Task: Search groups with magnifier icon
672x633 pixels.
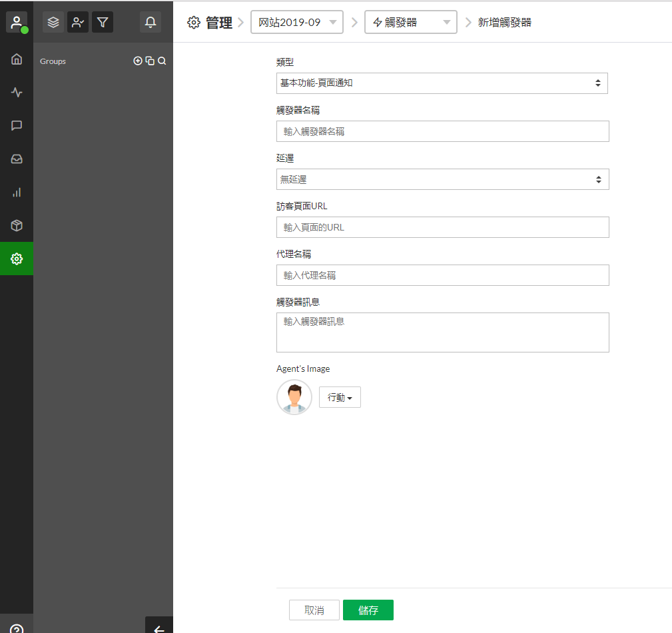Action: 162,61
